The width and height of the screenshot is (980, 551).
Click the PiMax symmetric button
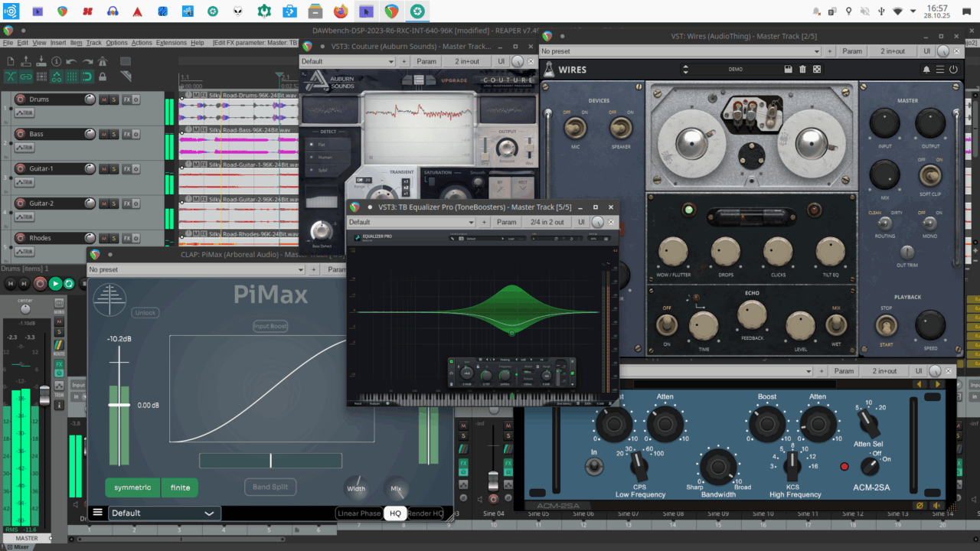(132, 487)
